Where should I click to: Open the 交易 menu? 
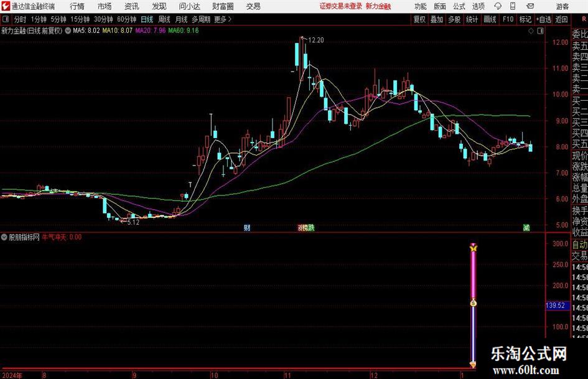(x=253, y=6)
